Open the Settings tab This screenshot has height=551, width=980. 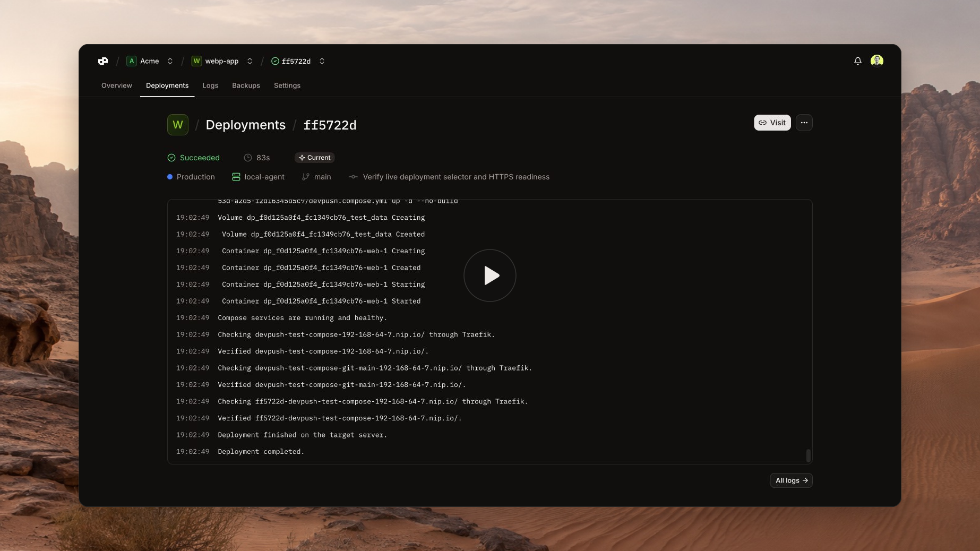coord(287,85)
